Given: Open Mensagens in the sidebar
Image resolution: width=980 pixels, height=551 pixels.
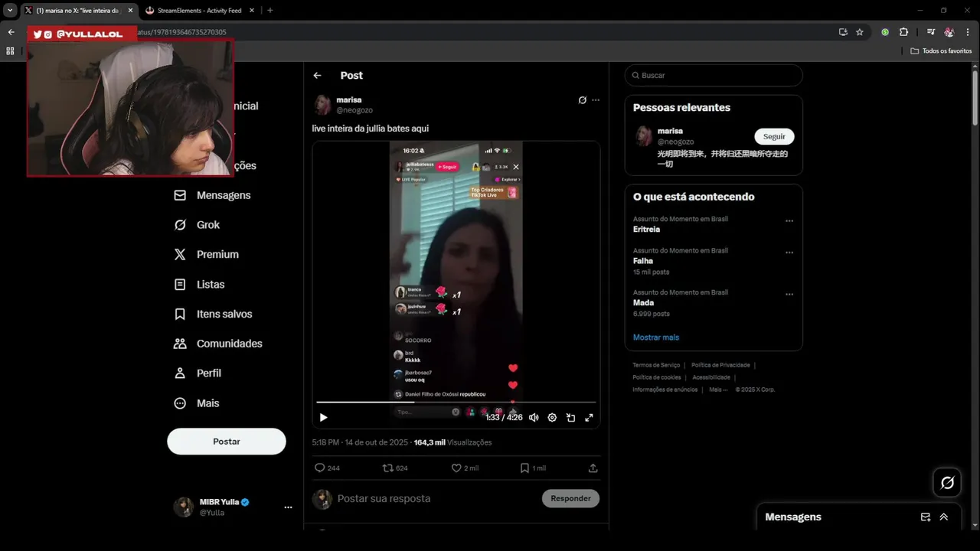Looking at the screenshot, I should pos(213,195).
